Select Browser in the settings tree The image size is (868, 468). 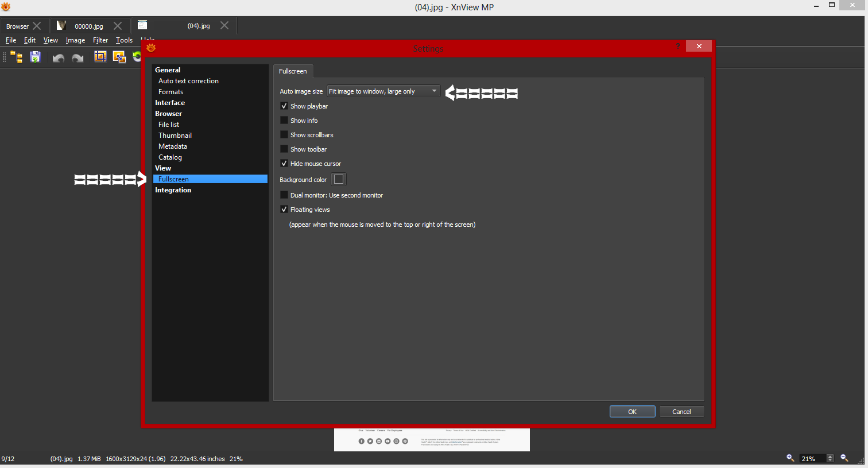coord(168,114)
